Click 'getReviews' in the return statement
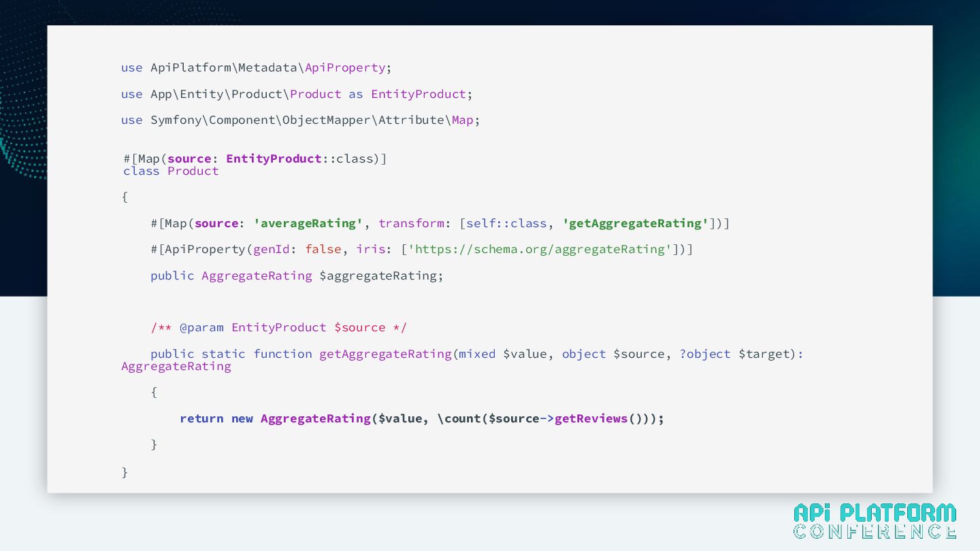This screenshot has width=980, height=551. pyautogui.click(x=591, y=419)
